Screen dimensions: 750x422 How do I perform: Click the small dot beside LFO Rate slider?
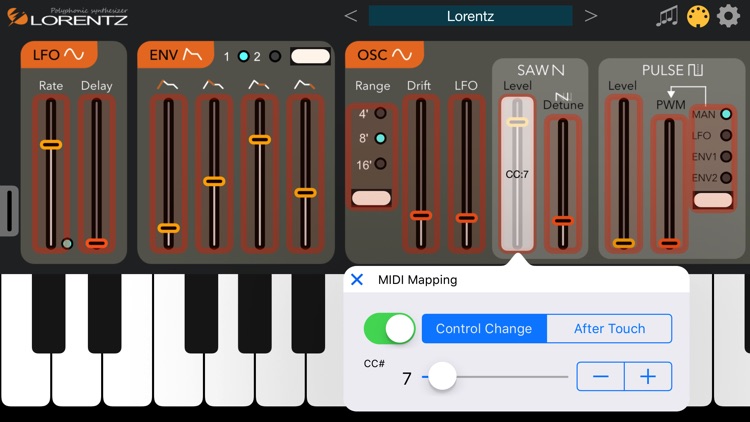tap(67, 244)
